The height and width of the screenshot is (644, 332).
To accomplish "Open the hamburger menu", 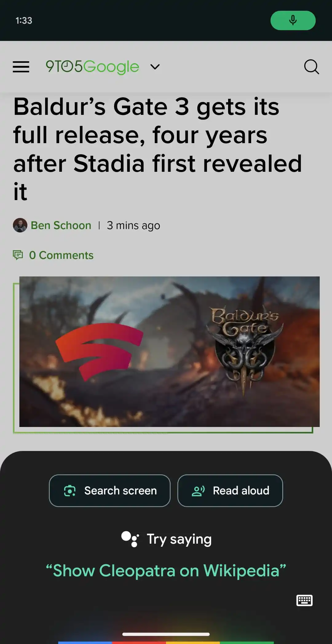I will click(21, 66).
